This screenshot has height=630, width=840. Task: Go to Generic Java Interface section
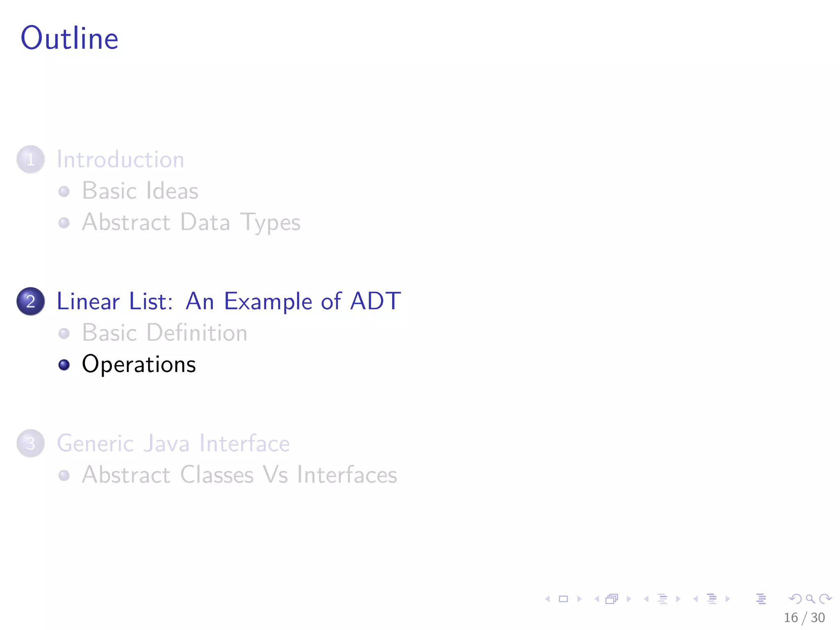coord(173,443)
